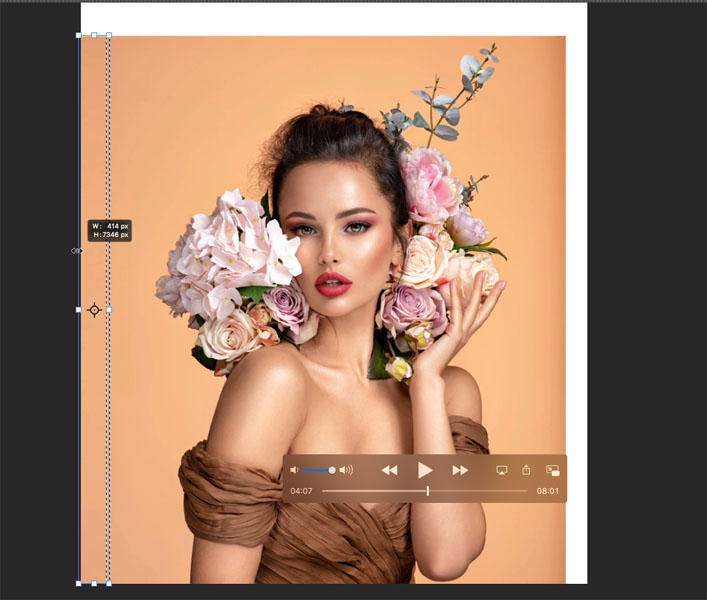Click the right-middle transform handle
Image resolution: width=707 pixels, height=600 pixels.
[109, 310]
